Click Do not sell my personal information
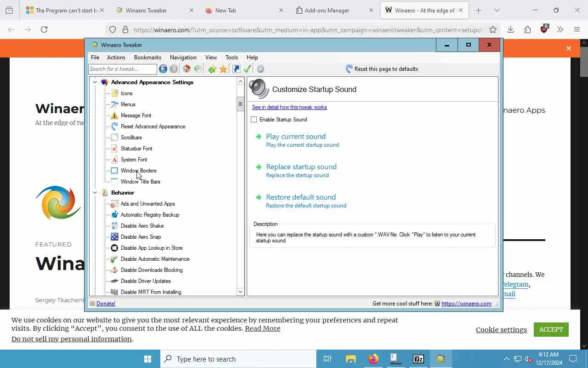 (72, 339)
